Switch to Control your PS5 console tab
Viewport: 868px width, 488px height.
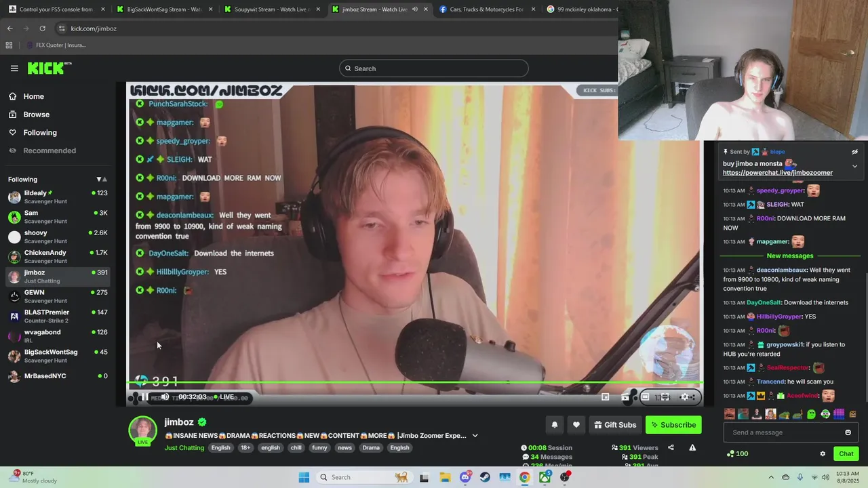point(57,9)
